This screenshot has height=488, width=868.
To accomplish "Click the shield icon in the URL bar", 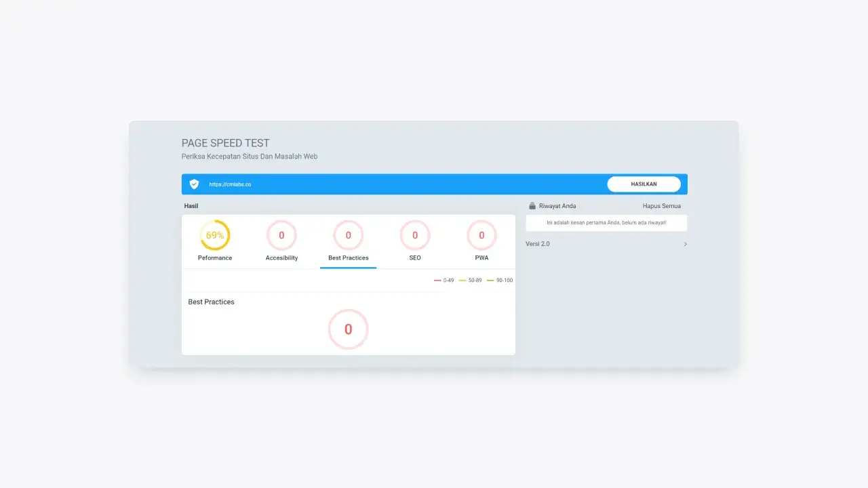I will 194,184.
